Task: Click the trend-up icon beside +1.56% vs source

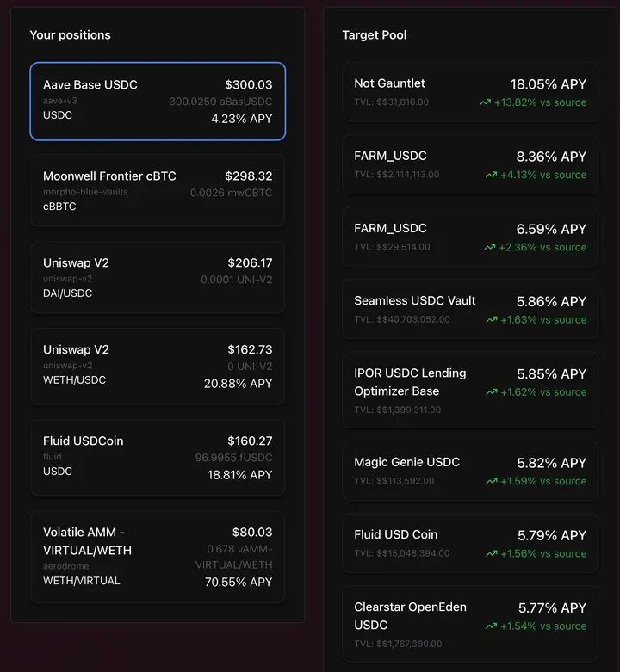Action: point(491,553)
